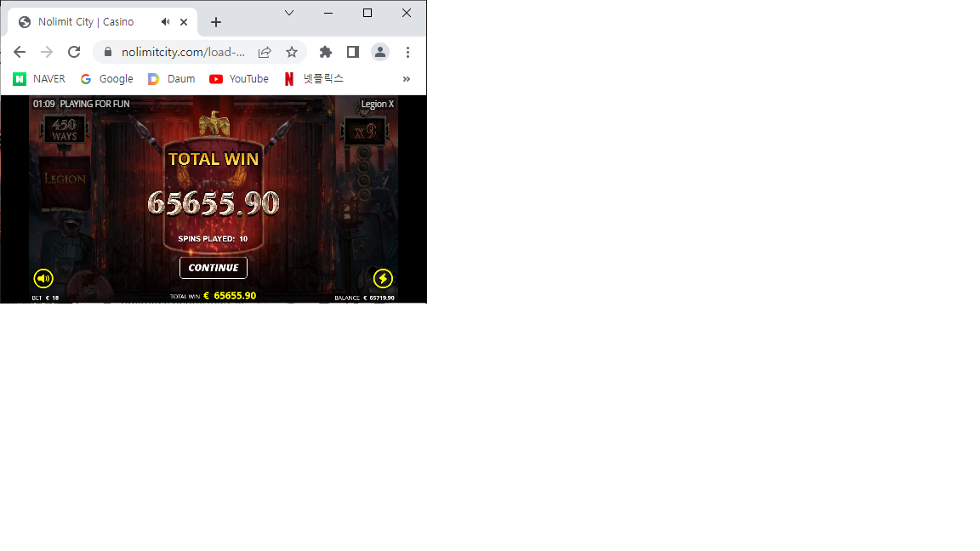The width and height of the screenshot is (980, 551).
Task: Click the yellow € 65655.90 total win footer
Action: pos(230,296)
